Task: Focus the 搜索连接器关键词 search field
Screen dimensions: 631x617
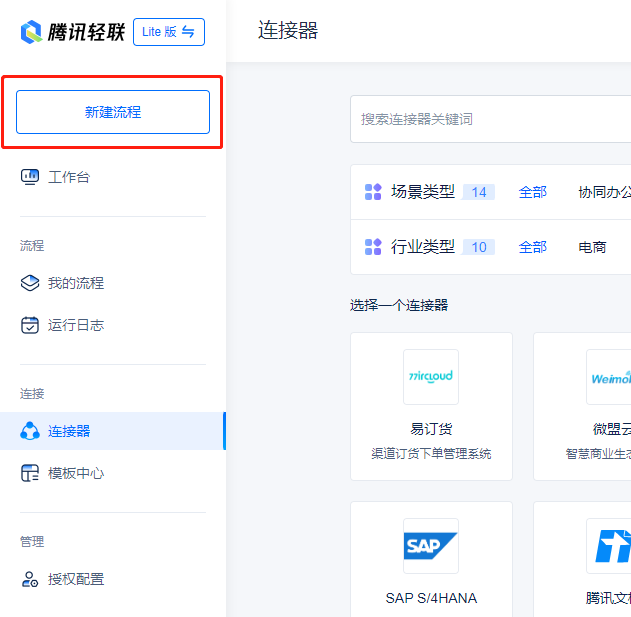Action: click(491, 119)
